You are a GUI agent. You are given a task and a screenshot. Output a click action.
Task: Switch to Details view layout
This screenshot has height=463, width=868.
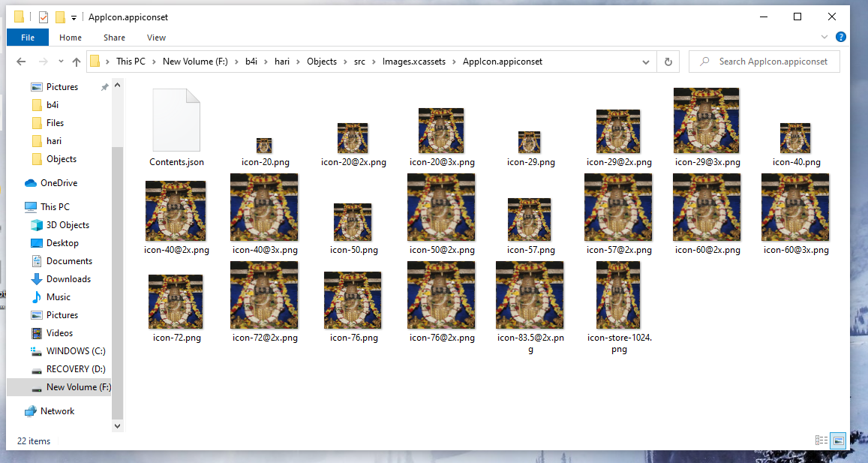[821, 440]
